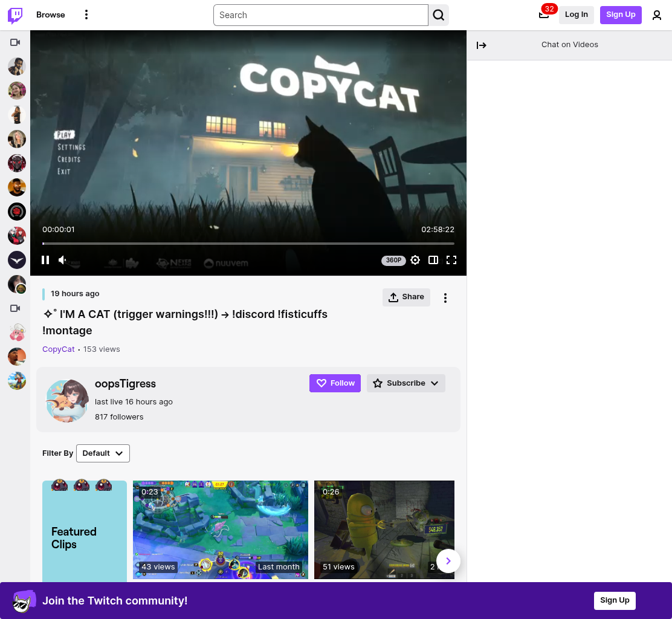Follow the oopsTigress channel
Image resolution: width=672 pixels, height=619 pixels.
pyautogui.click(x=335, y=383)
